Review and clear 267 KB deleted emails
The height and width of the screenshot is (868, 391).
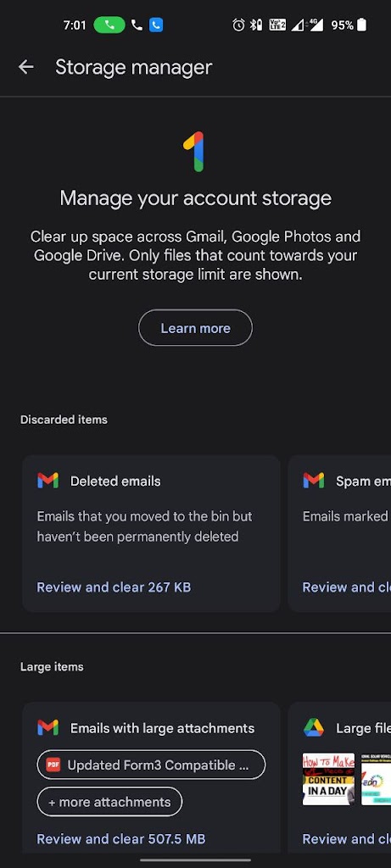pyautogui.click(x=114, y=587)
